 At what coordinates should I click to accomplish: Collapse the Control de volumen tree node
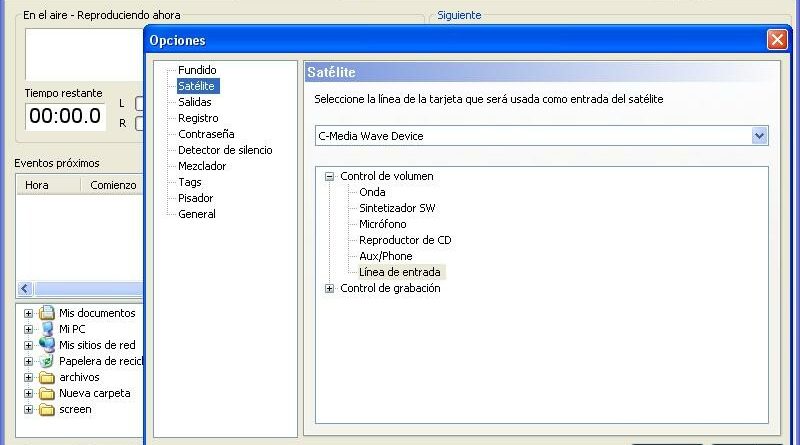tap(329, 176)
